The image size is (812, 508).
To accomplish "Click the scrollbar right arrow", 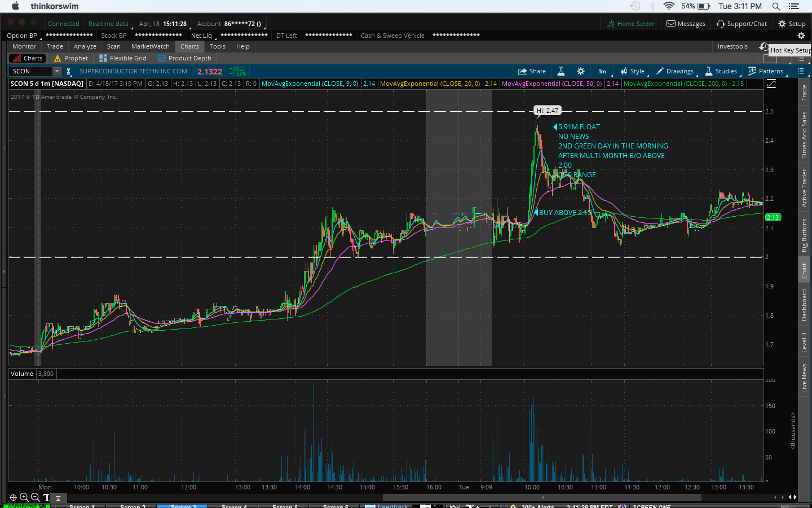I will [x=782, y=497].
